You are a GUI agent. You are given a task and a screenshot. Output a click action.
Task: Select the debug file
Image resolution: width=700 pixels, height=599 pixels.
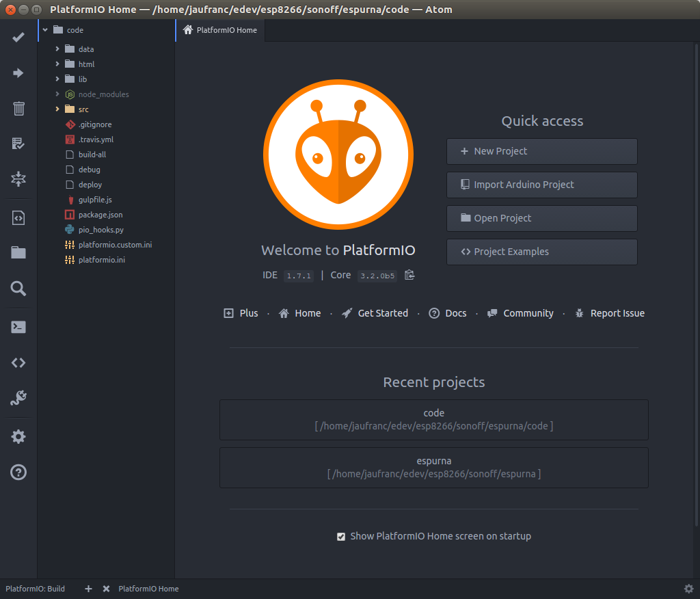tap(90, 170)
